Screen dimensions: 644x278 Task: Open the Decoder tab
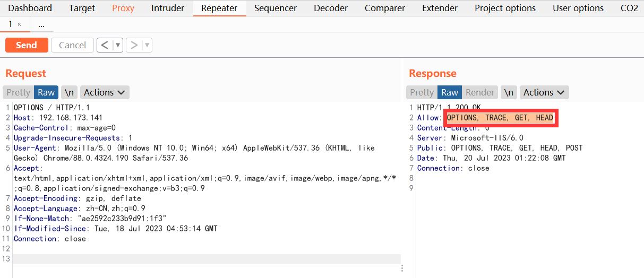(331, 8)
